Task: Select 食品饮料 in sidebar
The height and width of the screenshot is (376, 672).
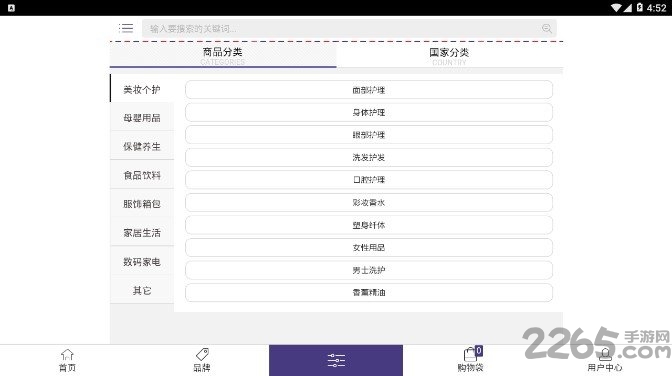Action: (x=142, y=175)
